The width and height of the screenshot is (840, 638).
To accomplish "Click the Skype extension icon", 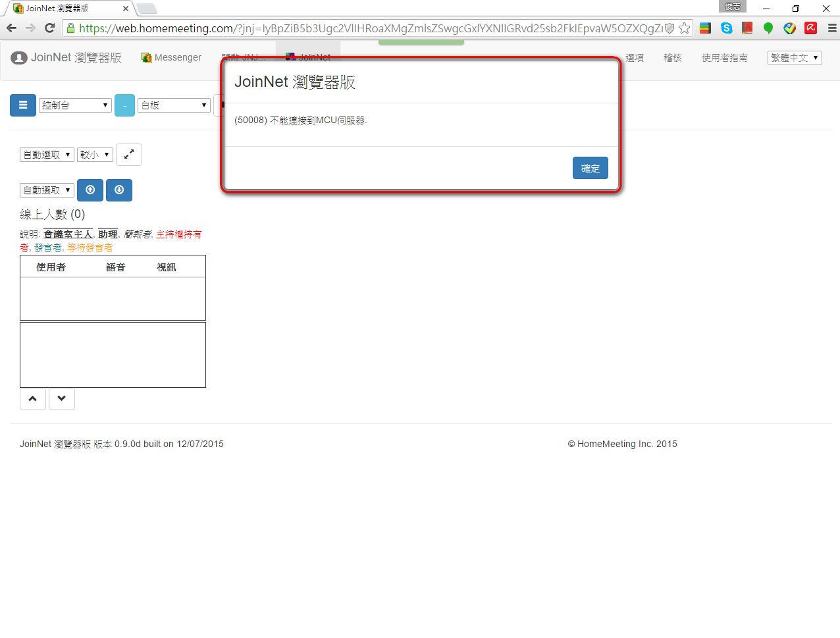I will point(727,28).
